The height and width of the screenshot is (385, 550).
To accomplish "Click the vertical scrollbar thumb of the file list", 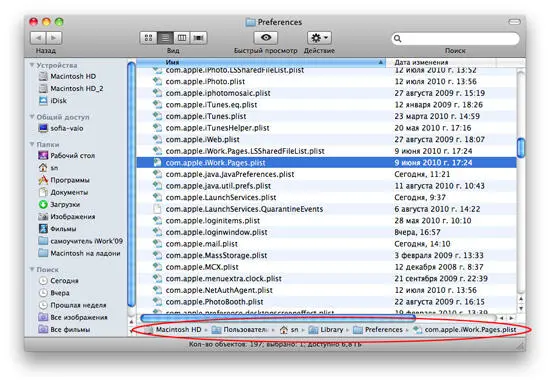I will [x=521, y=148].
